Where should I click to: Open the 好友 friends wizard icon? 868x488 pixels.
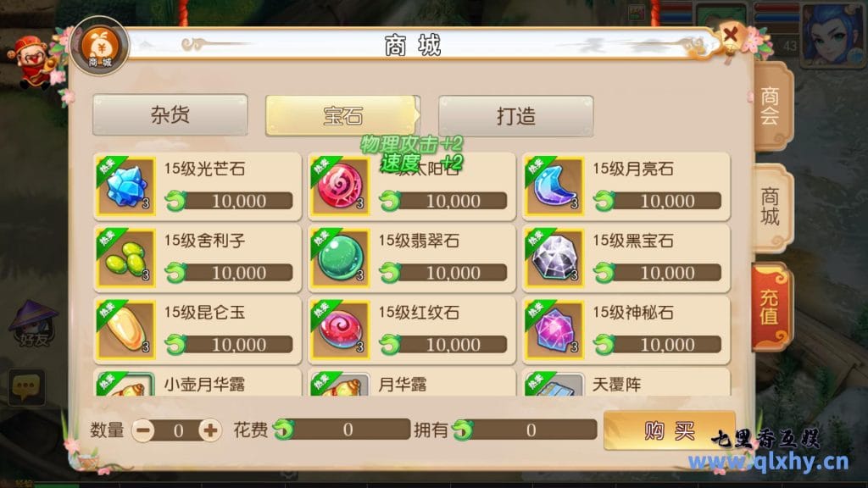33,324
